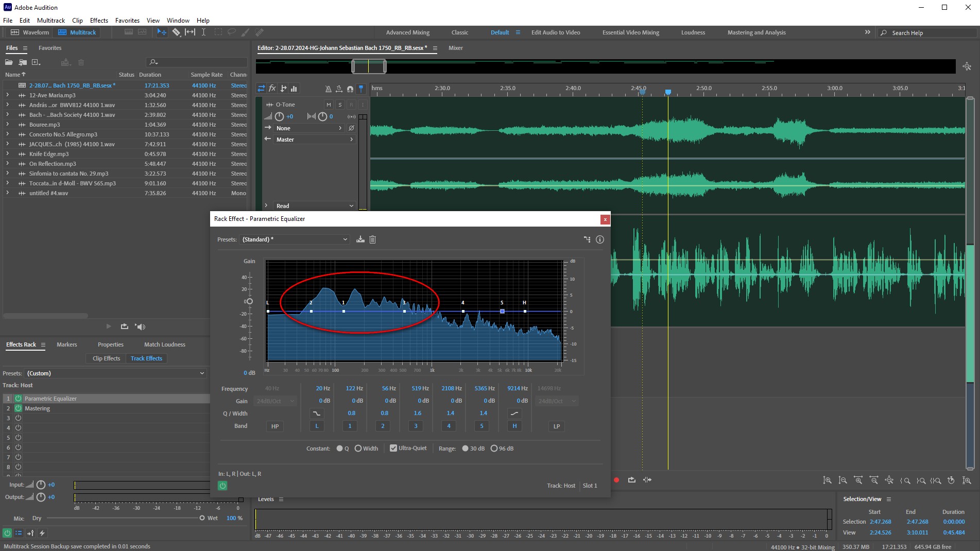Viewport: 980px width, 551px height.
Task: Select the 96 dB range option
Action: 494,449
